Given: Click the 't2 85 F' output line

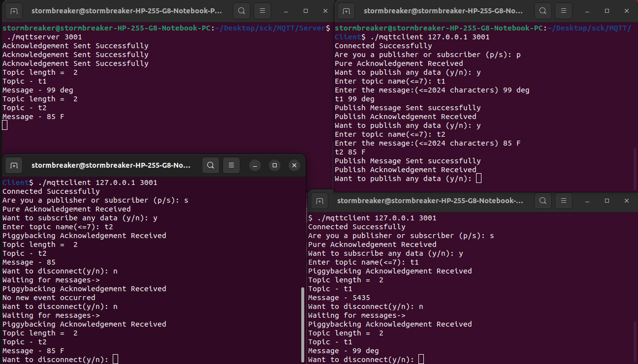Looking at the screenshot, I should (350, 152).
